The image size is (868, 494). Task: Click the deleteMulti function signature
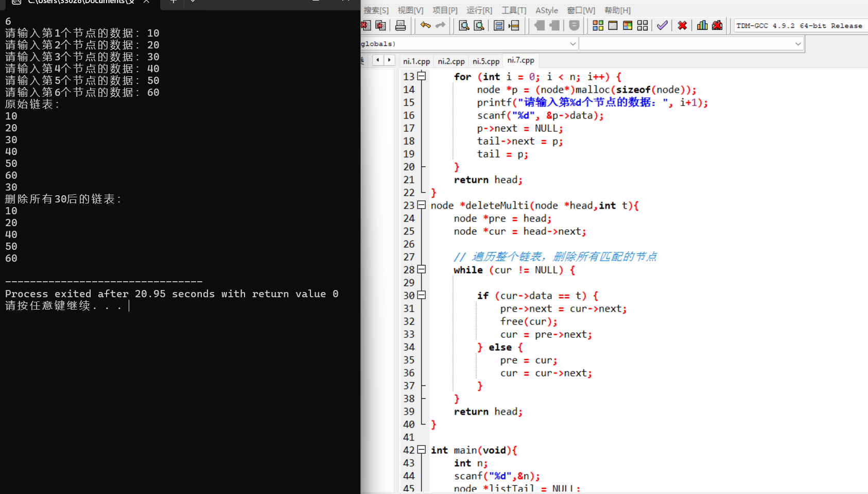[535, 206]
